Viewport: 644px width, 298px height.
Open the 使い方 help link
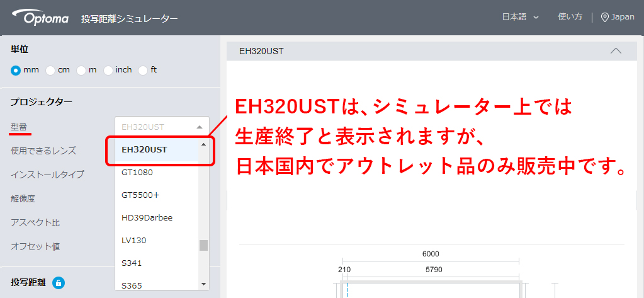click(x=570, y=17)
